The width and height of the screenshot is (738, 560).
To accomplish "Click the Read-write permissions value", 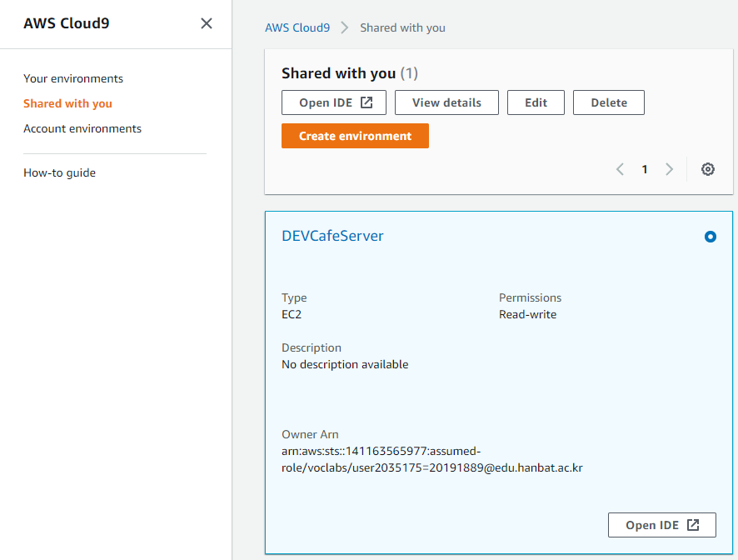I will pyautogui.click(x=527, y=315).
